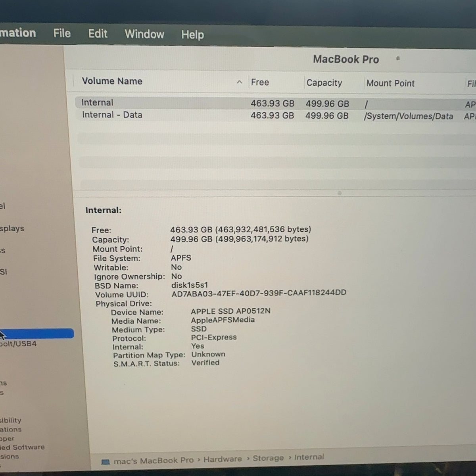The height and width of the screenshot is (476, 476).
Task: Click the Partition Map Type Unknown value
Action: (208, 354)
